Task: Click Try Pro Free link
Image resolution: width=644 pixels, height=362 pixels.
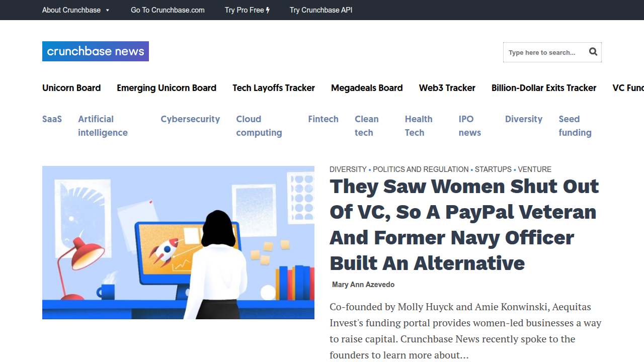Action: 247,10
